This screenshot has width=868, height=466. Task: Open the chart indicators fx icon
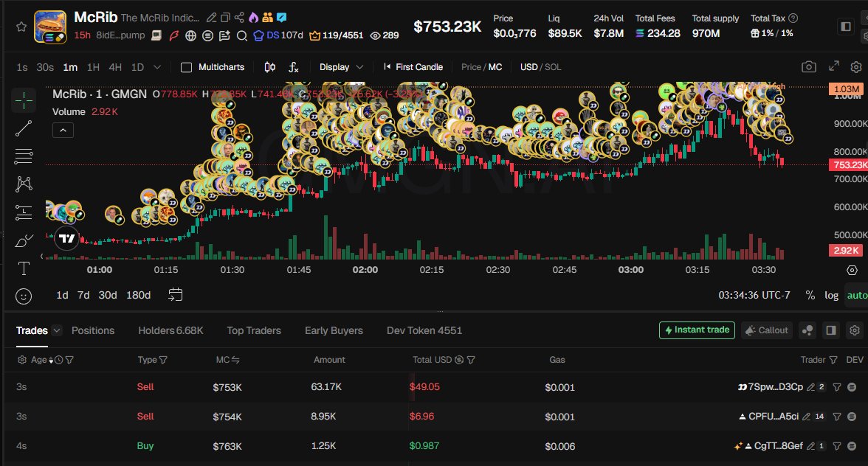coord(294,67)
